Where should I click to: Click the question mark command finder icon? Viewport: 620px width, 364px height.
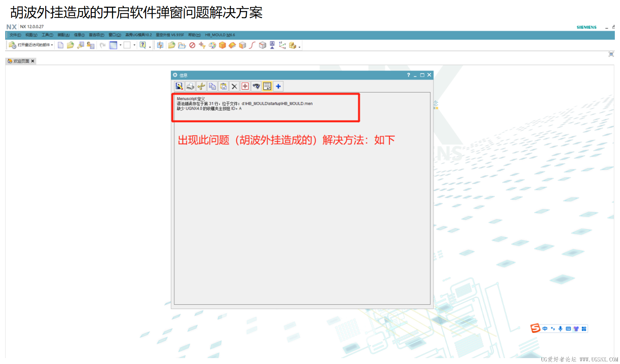coord(143,45)
